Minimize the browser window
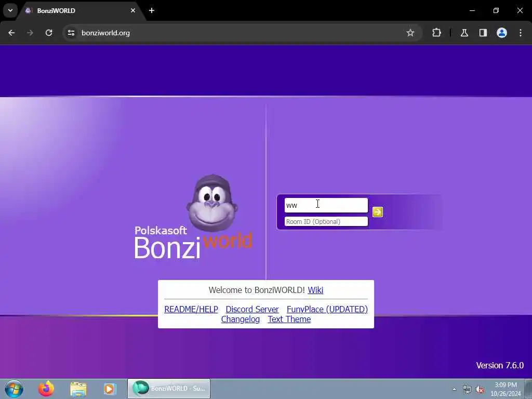 472,10
